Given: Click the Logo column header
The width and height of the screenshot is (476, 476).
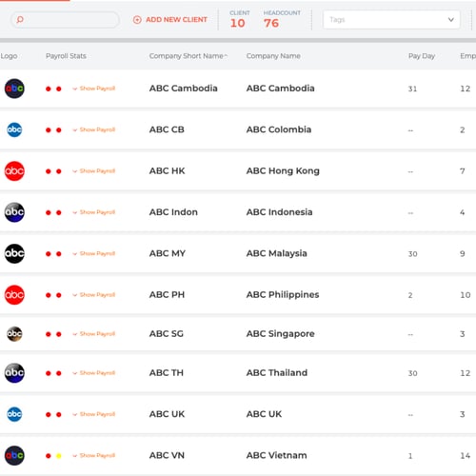Looking at the screenshot, I should point(9,56).
